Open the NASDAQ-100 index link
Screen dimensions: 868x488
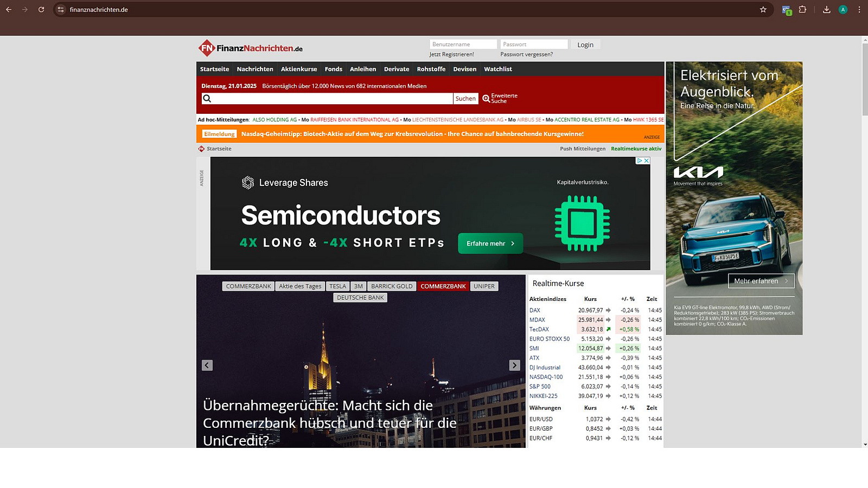coord(546,377)
